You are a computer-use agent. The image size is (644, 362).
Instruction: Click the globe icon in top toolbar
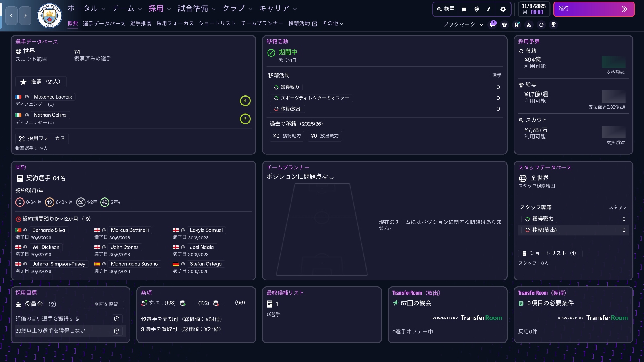tap(477, 9)
